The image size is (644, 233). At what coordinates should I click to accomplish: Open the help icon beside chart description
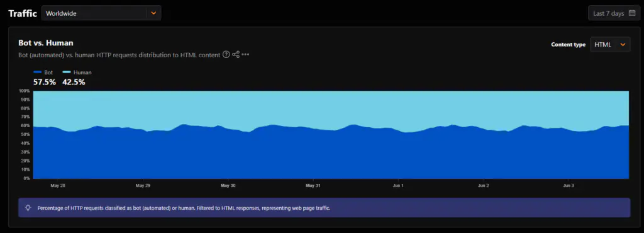pyautogui.click(x=226, y=55)
